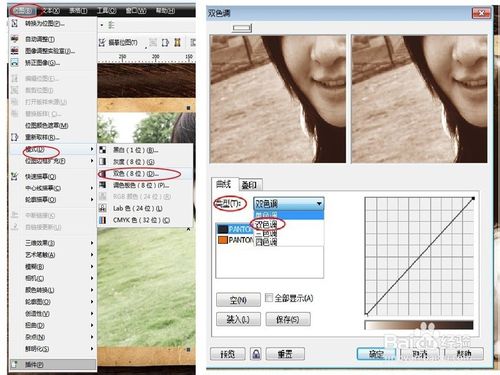The image size is (500, 375).
Task: Close the 双色调 dialog
Action: pyautogui.click(x=481, y=13)
